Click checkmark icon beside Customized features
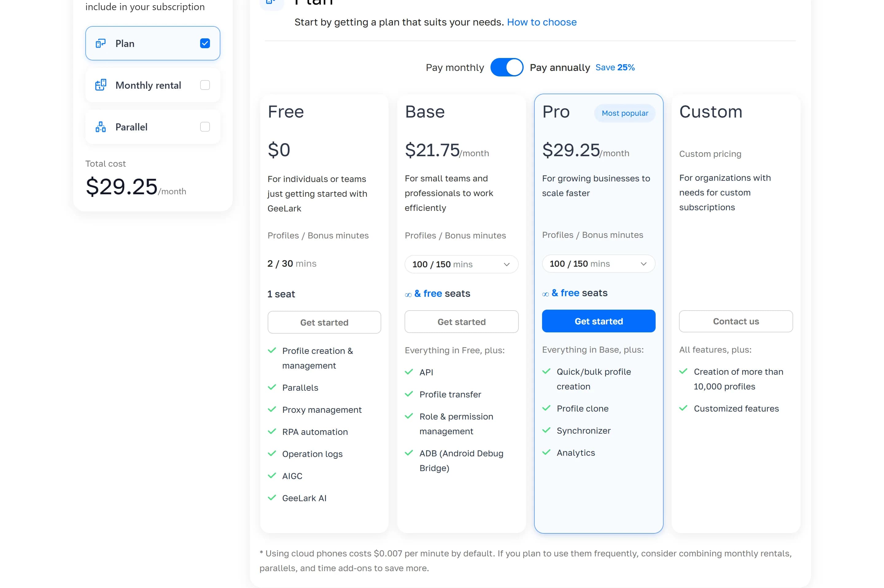The height and width of the screenshot is (588, 884). [683, 408]
